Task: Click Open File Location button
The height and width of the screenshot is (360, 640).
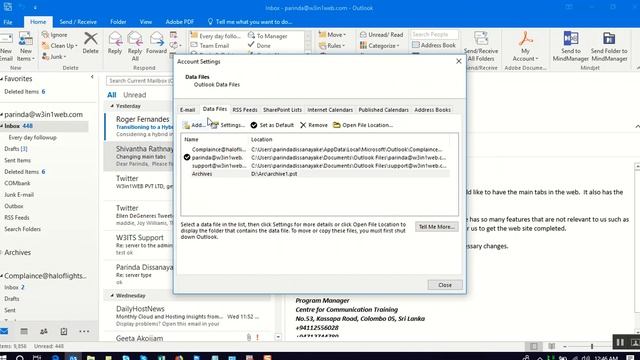Action: click(363, 125)
